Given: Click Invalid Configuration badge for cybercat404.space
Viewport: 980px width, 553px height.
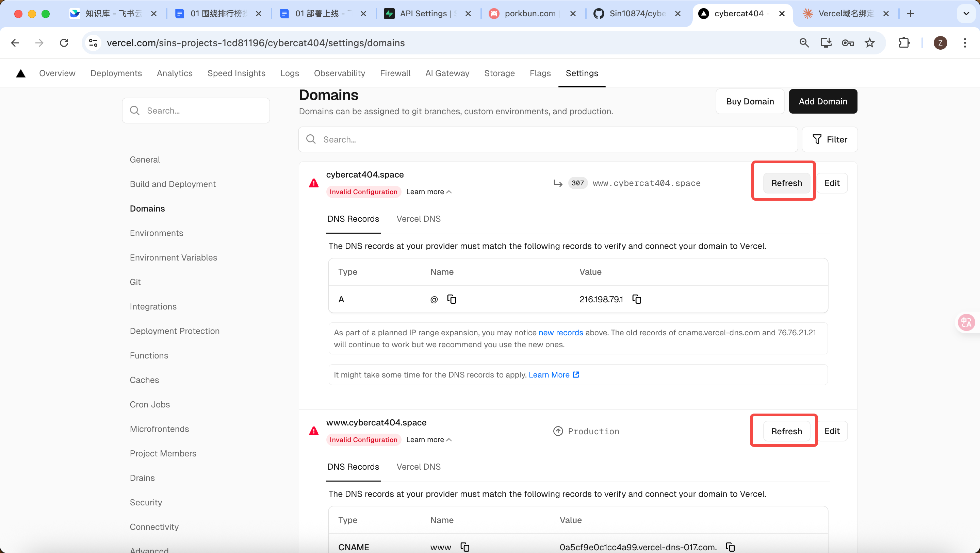Looking at the screenshot, I should [x=363, y=192].
